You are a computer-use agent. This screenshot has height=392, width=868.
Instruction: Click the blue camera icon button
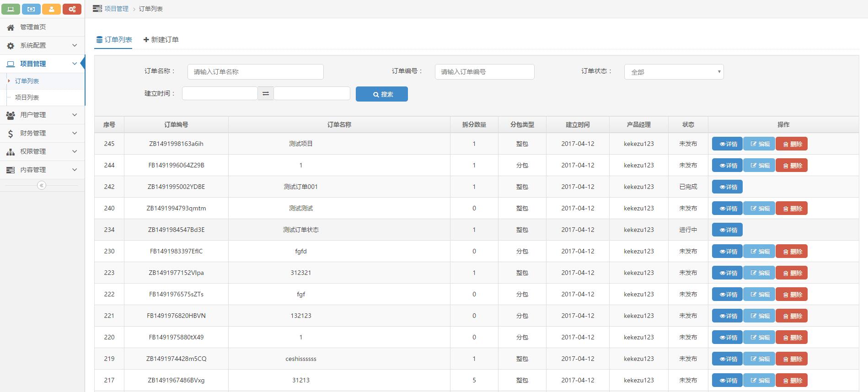coord(31,9)
